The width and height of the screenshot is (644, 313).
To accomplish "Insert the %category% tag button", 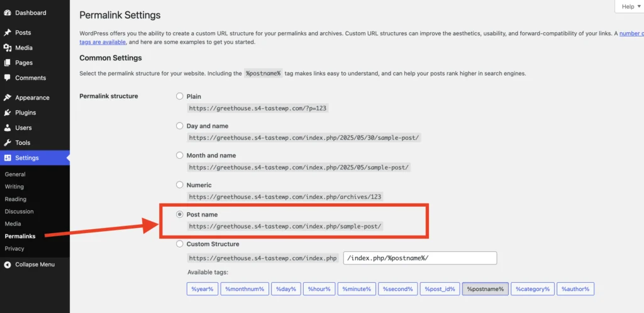I will point(533,288).
